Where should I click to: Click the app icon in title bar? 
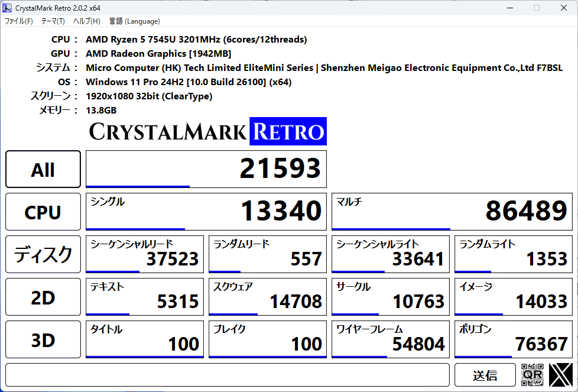pyautogui.click(x=8, y=8)
